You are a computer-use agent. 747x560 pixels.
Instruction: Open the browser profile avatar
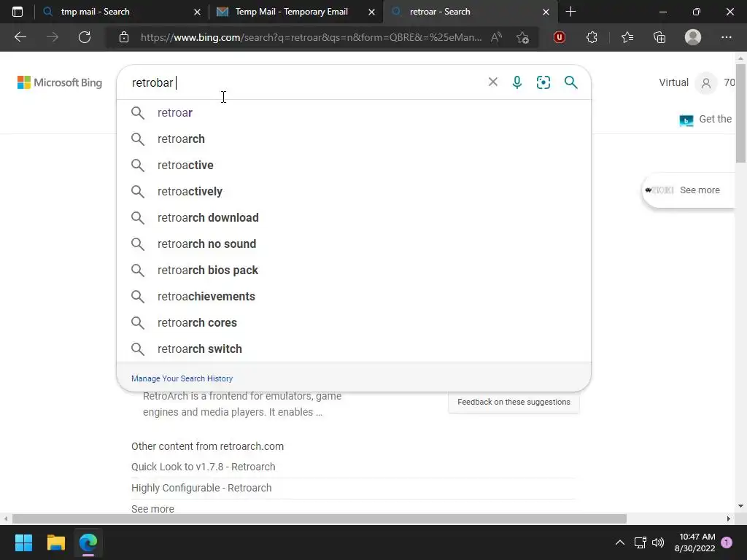click(x=693, y=37)
